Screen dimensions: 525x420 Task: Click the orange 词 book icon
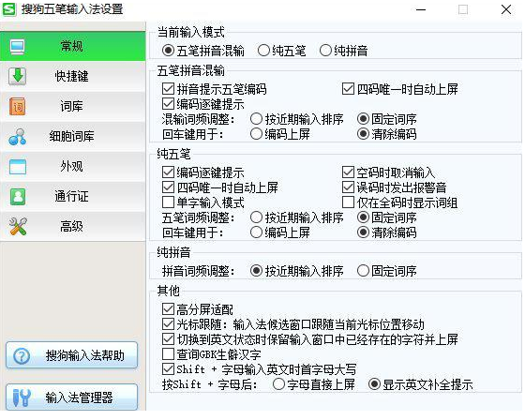tap(18, 106)
